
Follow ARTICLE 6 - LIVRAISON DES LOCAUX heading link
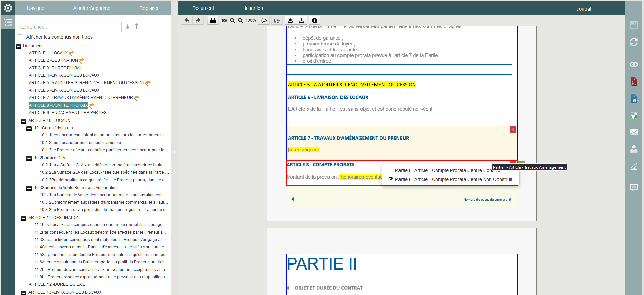click(328, 97)
